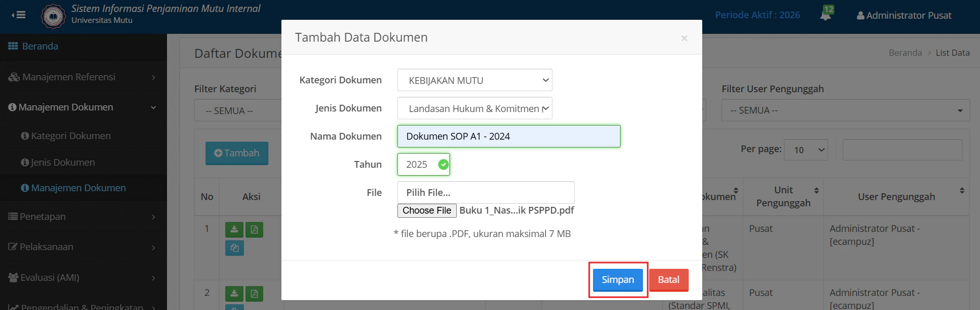Open the Per page dropdown
The width and height of the screenshot is (980, 310).
pyautogui.click(x=806, y=150)
